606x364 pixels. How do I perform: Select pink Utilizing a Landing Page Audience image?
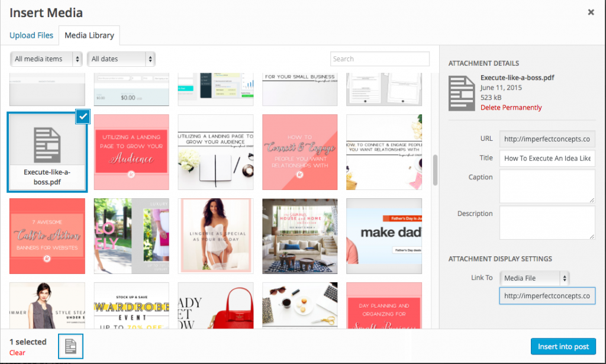[131, 152]
